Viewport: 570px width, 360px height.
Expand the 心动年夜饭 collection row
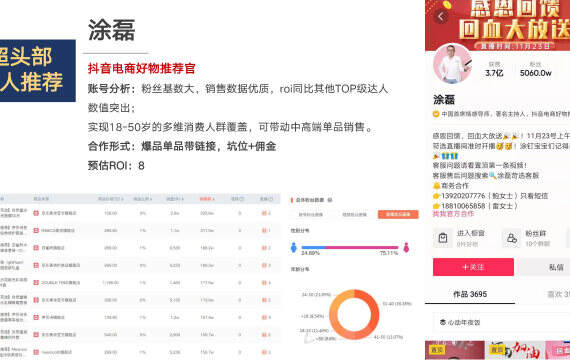(501, 322)
